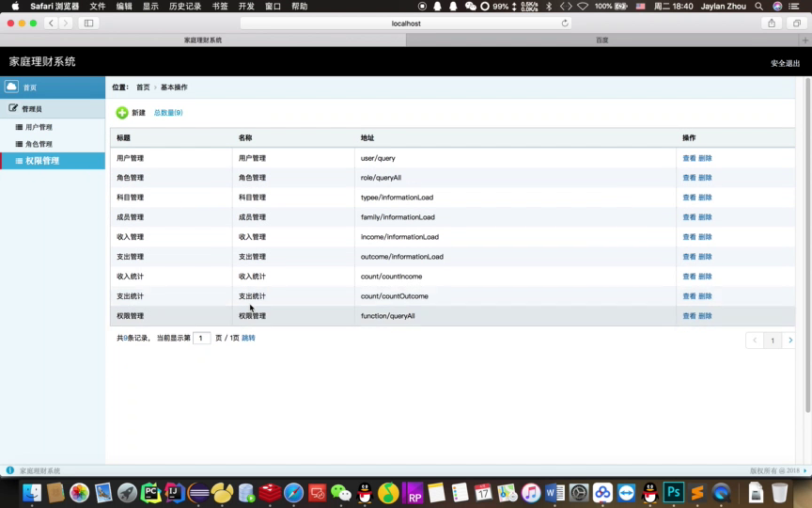This screenshot has width=812, height=508.
Task: Click 查看 for income/informationLoad row
Action: (689, 237)
